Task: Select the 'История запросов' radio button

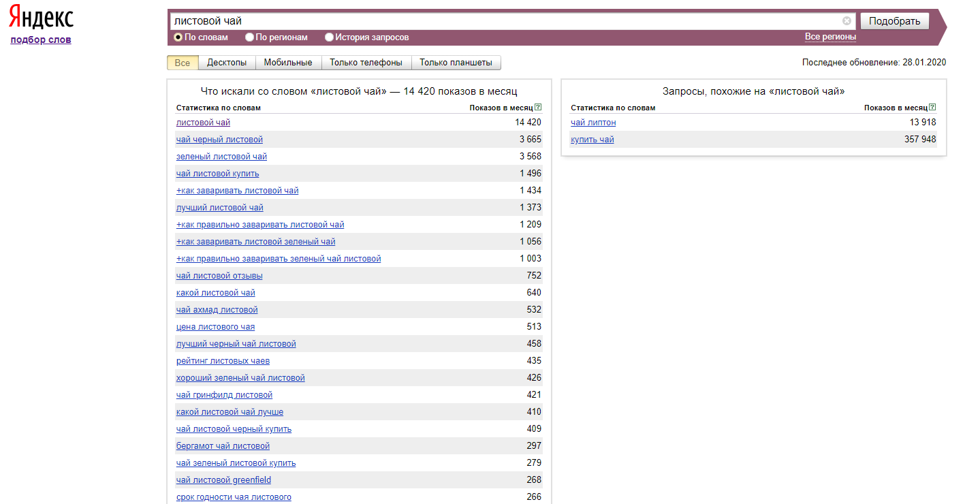Action: [330, 37]
